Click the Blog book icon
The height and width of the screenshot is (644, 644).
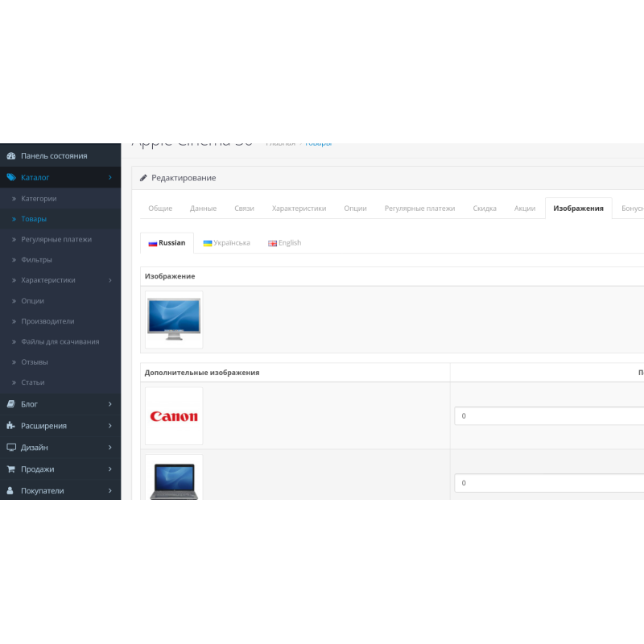coord(11,404)
